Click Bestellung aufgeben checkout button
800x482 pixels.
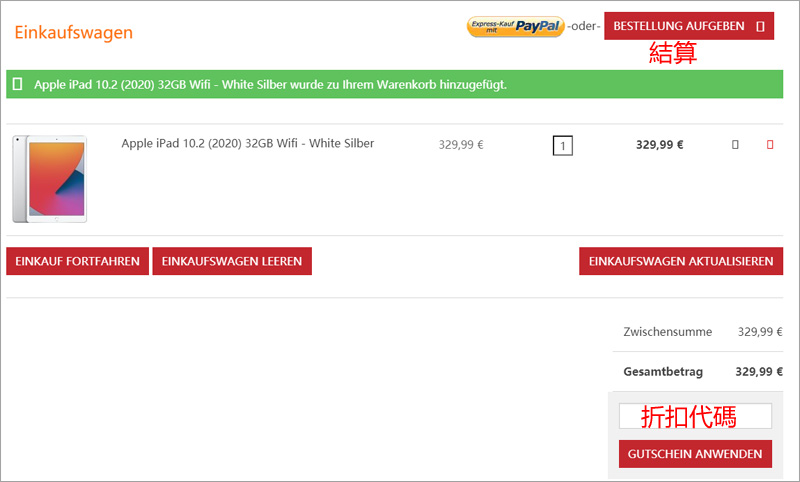coord(689,26)
